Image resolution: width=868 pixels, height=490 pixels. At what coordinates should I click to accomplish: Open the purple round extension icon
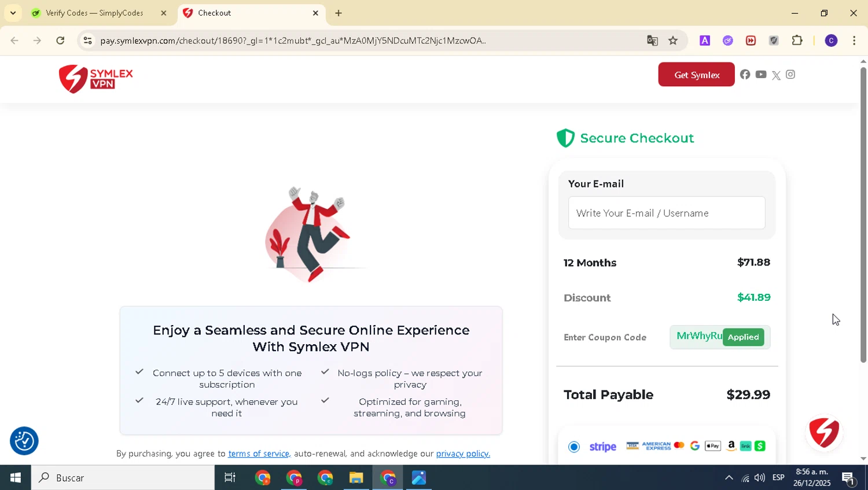tap(728, 40)
